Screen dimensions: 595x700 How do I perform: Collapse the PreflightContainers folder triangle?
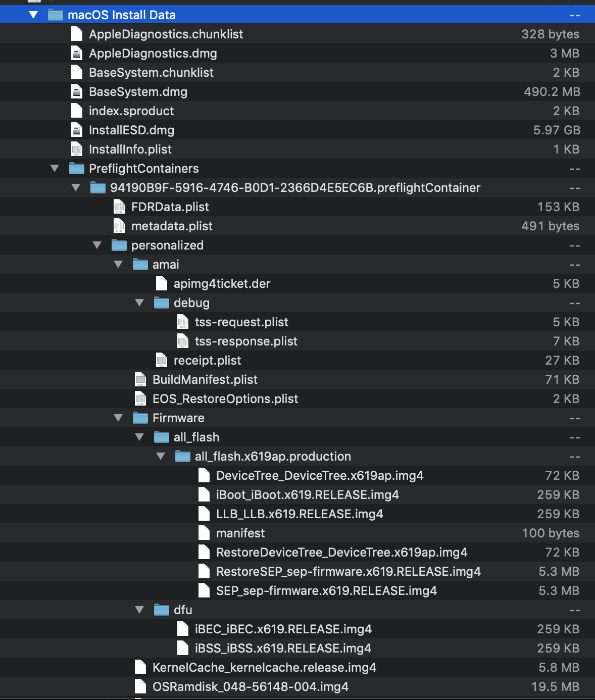coord(55,169)
